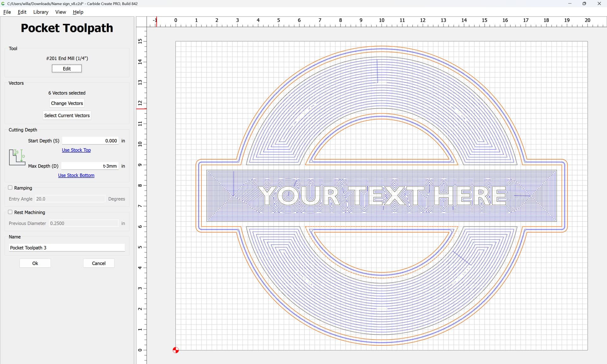Image resolution: width=607 pixels, height=364 pixels.
Task: Click the Start Depth input field
Action: pos(90,141)
